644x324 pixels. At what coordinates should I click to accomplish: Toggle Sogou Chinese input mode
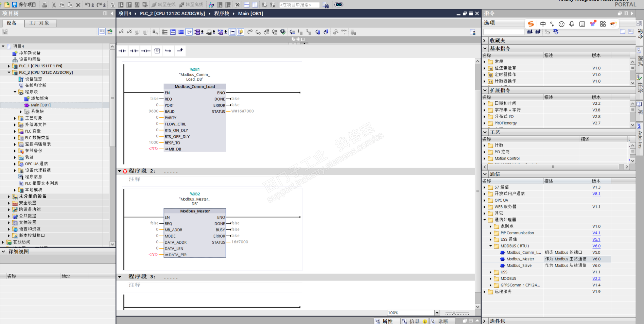[543, 24]
